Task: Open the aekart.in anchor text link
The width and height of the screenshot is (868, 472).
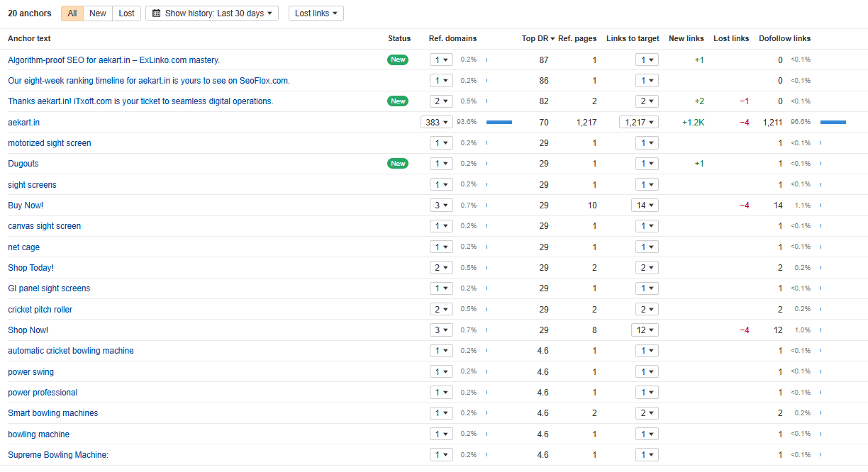Action: tap(24, 123)
